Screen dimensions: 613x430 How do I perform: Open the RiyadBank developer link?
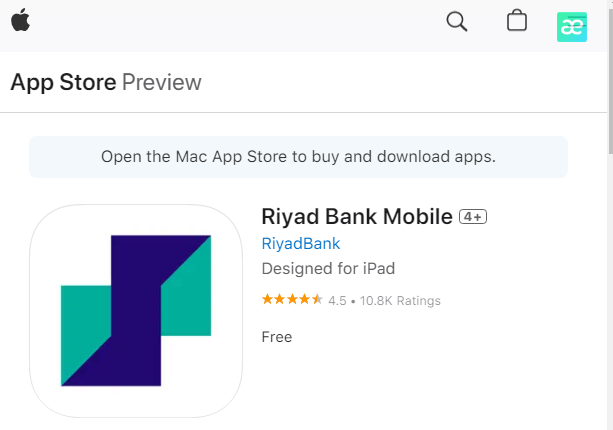(301, 244)
